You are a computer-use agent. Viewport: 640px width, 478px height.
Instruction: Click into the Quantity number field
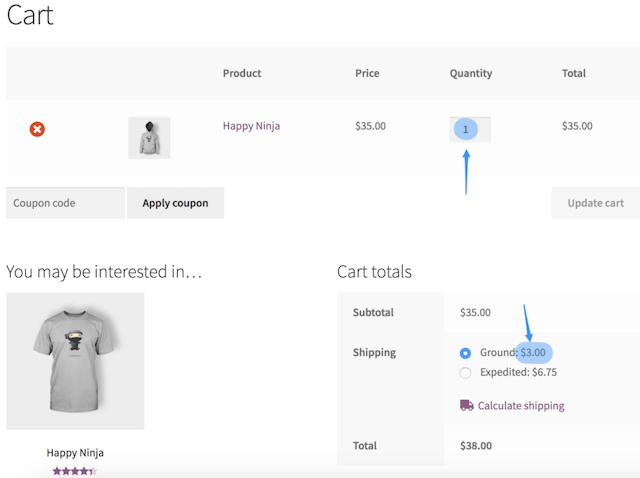pos(469,129)
